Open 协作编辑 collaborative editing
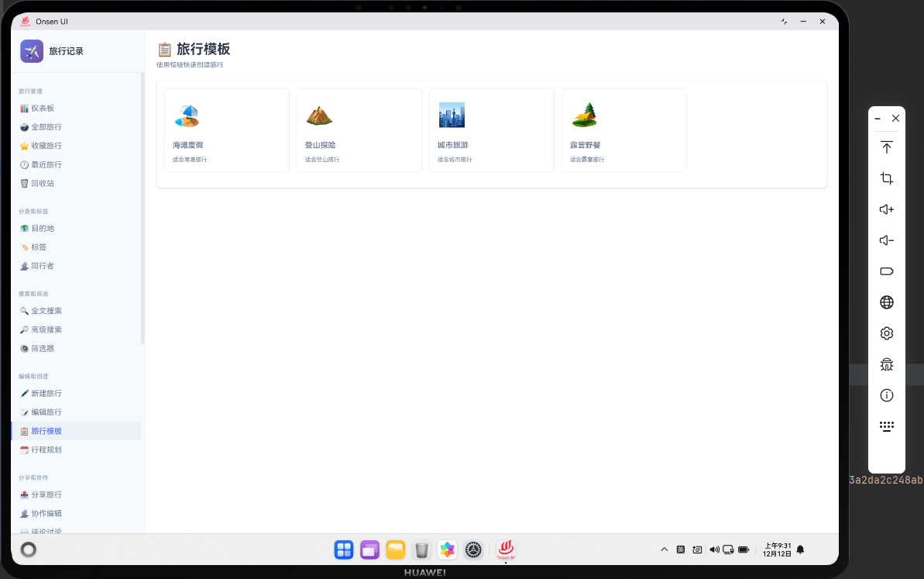This screenshot has height=579, width=924. point(76,514)
